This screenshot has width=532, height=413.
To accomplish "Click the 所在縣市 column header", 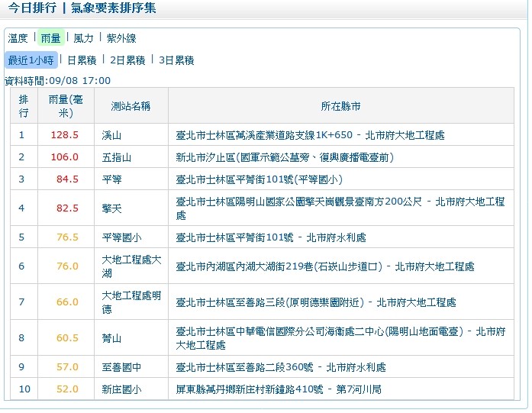I will coord(340,106).
